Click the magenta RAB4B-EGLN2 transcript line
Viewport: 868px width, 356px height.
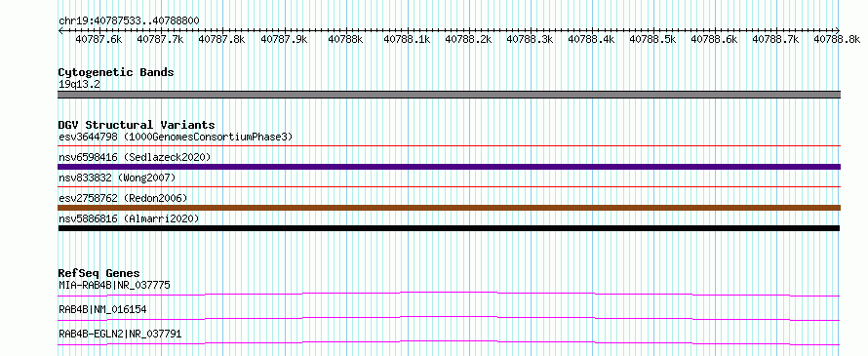449,342
